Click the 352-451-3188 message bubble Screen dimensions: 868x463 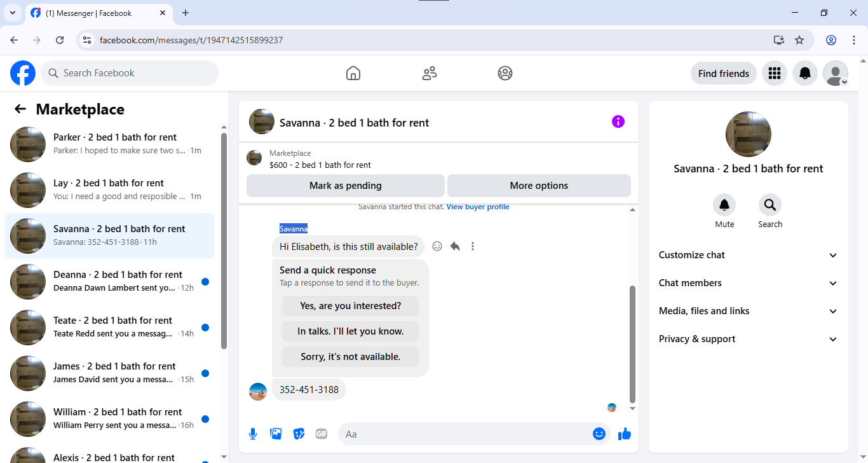point(309,390)
